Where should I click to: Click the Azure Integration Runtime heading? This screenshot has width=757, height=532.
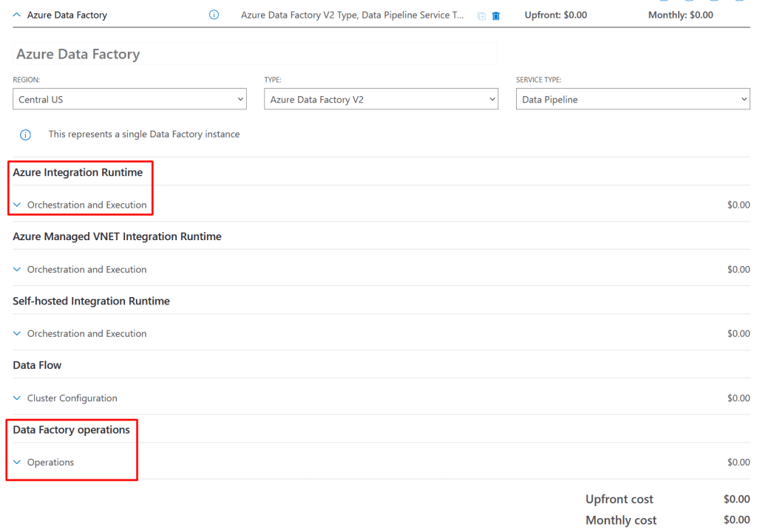(x=78, y=172)
